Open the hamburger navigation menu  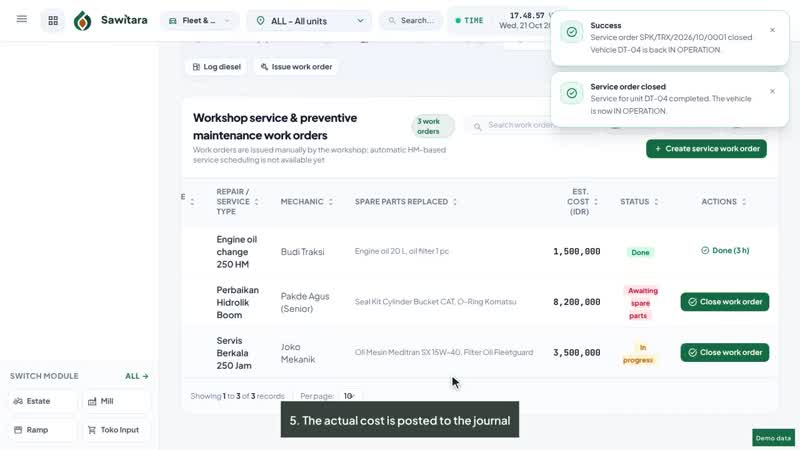(21, 19)
